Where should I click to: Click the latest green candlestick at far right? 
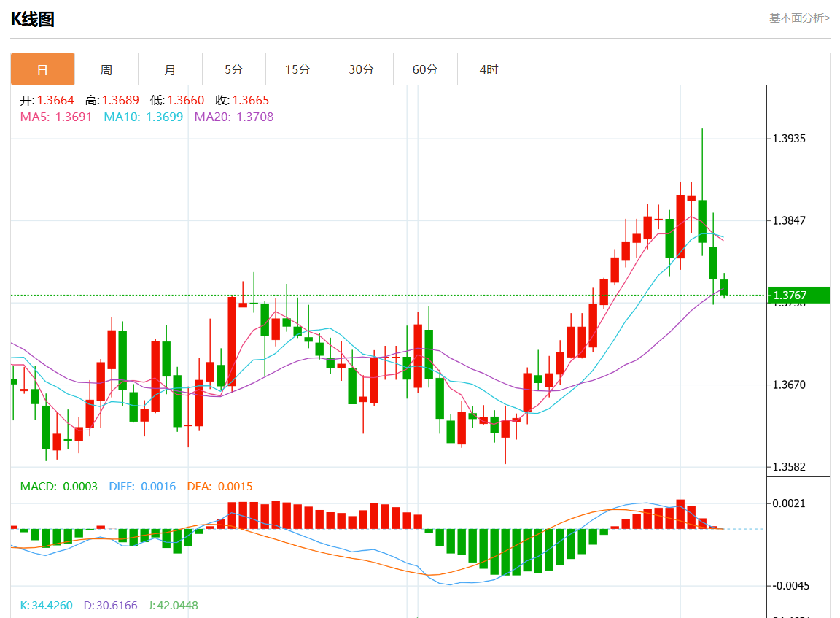pyautogui.click(x=724, y=287)
